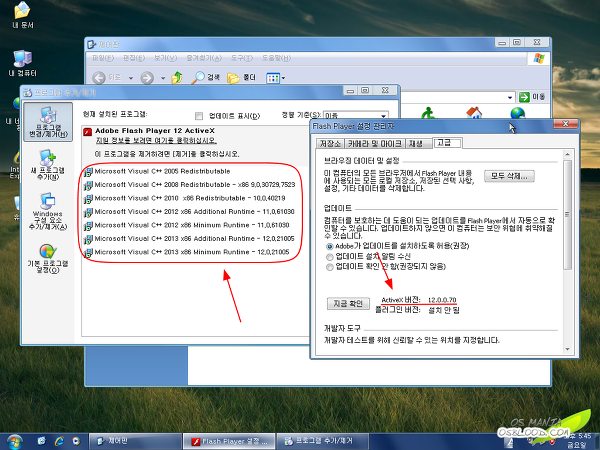Viewport: 600px width, 450px height.
Task: Switch to Flash Player Settings taskbar button
Action: pyautogui.click(x=229, y=442)
